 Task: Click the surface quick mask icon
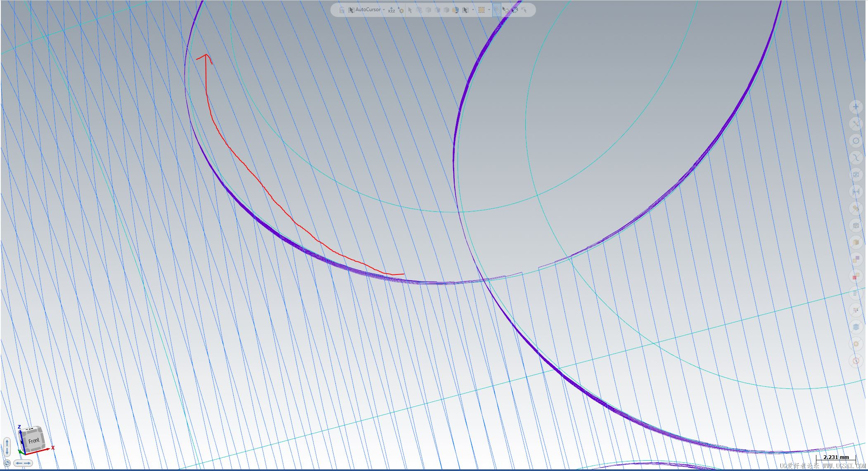[x=856, y=208]
